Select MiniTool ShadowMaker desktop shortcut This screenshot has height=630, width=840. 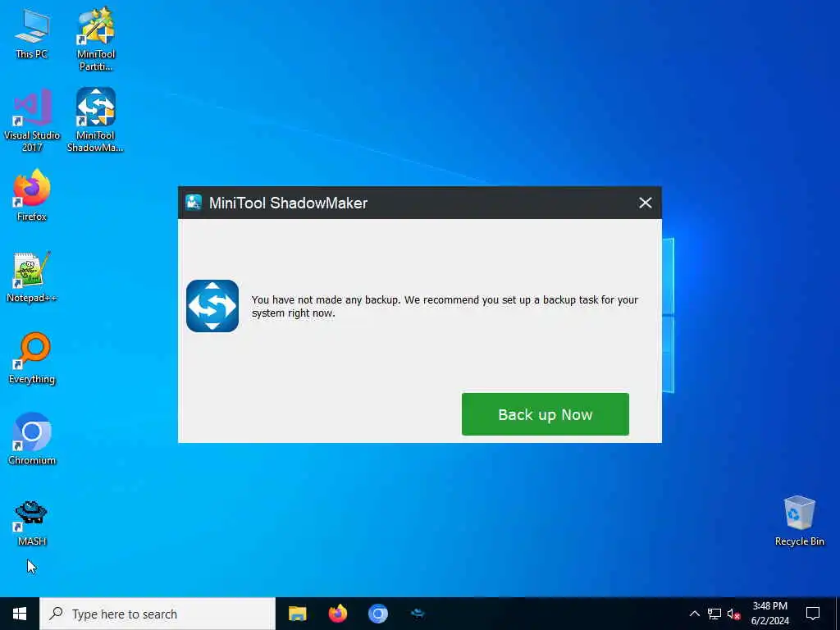point(95,121)
